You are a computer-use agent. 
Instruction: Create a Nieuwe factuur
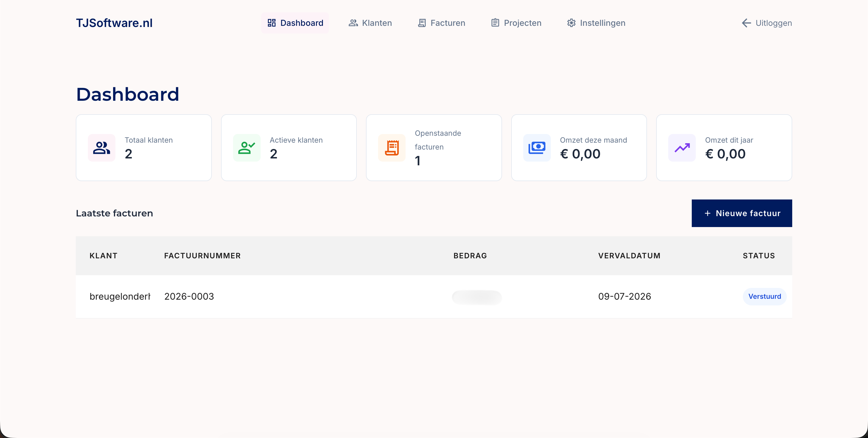pyautogui.click(x=742, y=213)
